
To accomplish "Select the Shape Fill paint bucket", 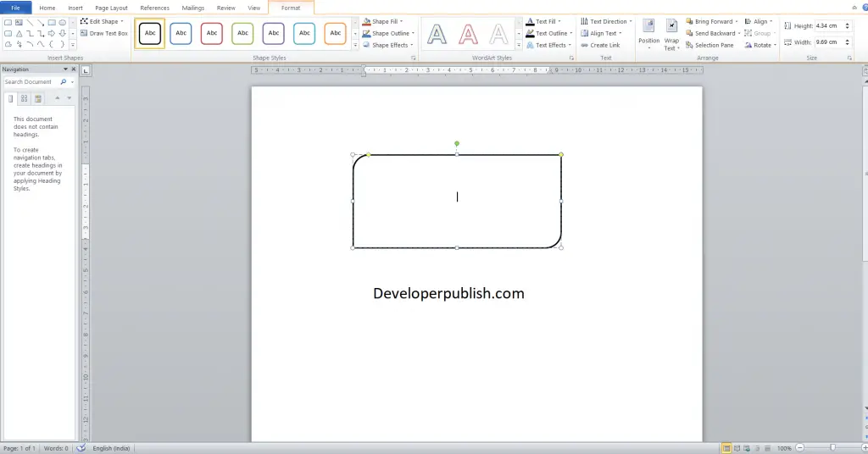I will coord(367,21).
